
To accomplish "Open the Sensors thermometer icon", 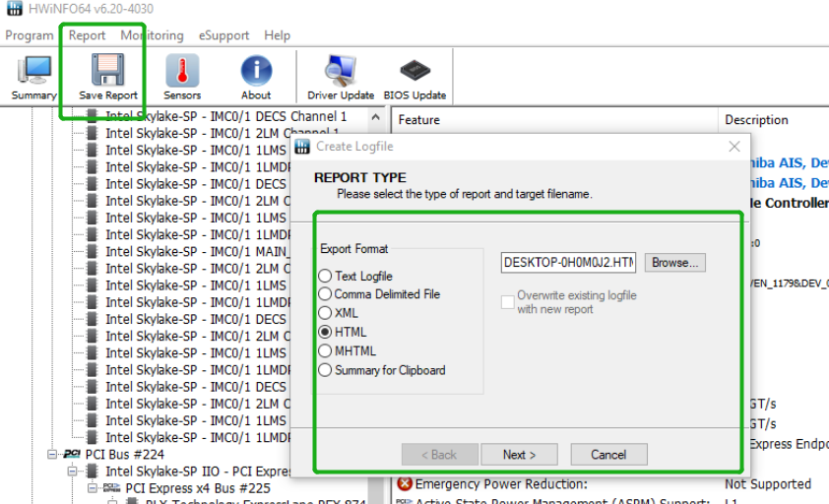I will tap(182, 70).
